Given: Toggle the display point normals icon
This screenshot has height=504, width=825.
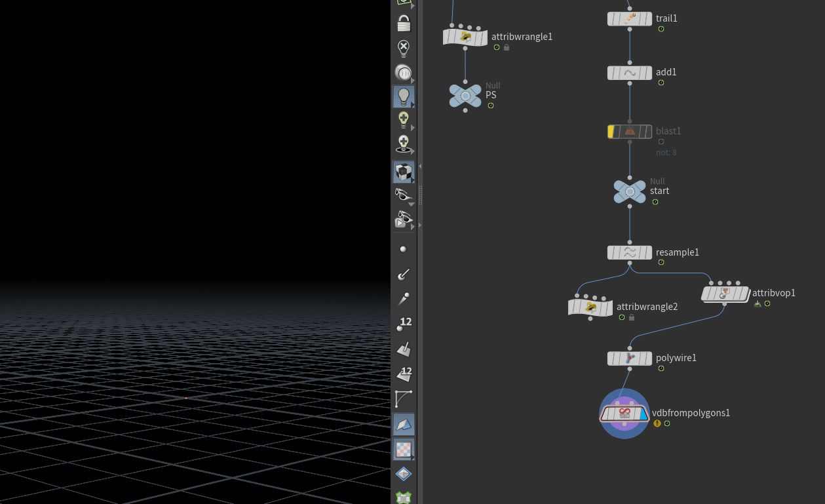Looking at the screenshot, I should (x=404, y=274).
